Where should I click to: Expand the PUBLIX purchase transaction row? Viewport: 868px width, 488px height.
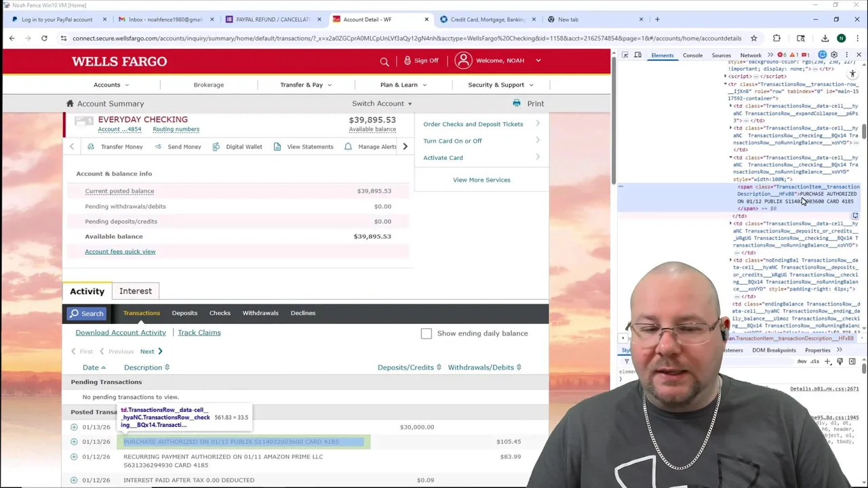tap(74, 442)
